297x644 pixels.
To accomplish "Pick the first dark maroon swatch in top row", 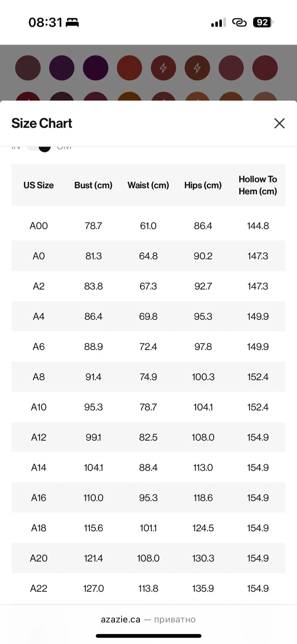I will click(28, 68).
